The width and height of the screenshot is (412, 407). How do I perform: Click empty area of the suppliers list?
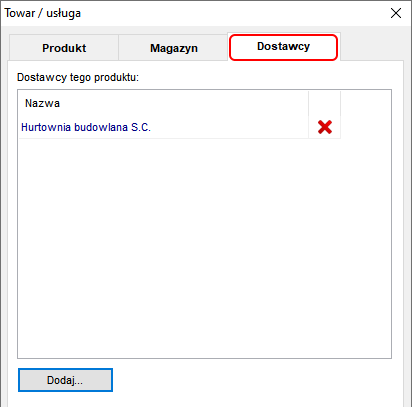(204, 247)
